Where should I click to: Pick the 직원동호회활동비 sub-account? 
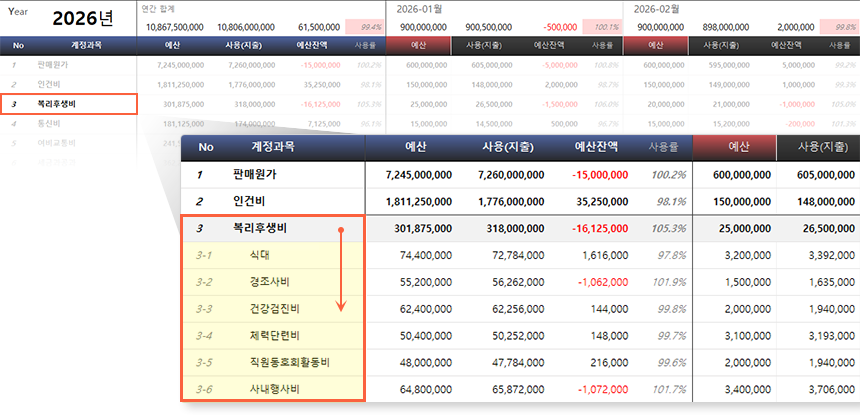click(x=290, y=362)
